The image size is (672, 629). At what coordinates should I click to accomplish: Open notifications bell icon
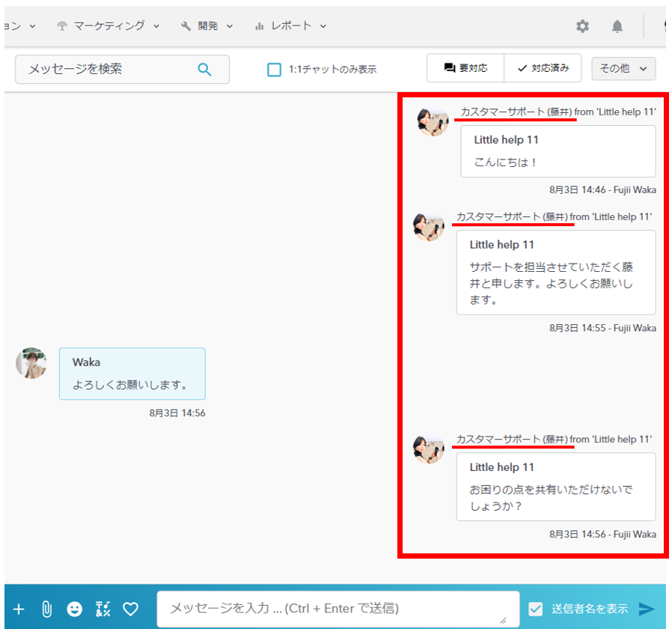point(617,26)
